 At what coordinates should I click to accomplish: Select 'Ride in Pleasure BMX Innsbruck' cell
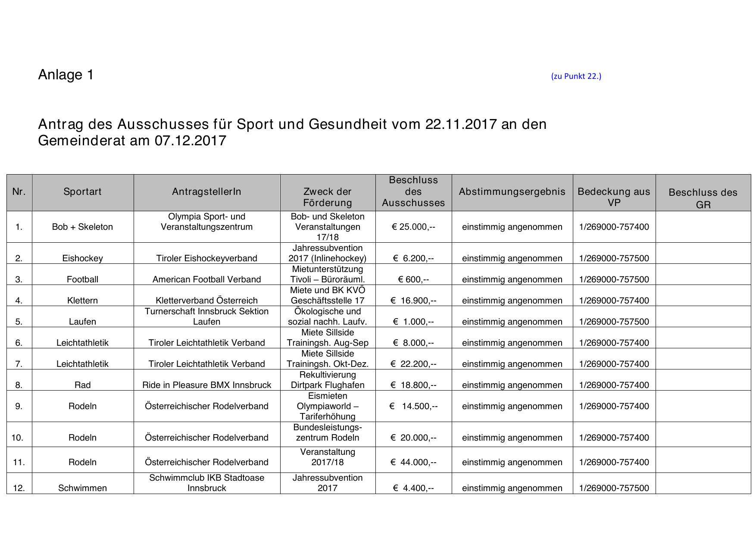click(206, 385)
